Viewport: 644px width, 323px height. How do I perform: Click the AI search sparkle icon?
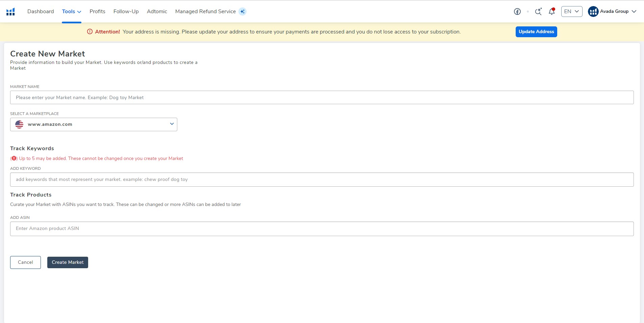tap(538, 11)
